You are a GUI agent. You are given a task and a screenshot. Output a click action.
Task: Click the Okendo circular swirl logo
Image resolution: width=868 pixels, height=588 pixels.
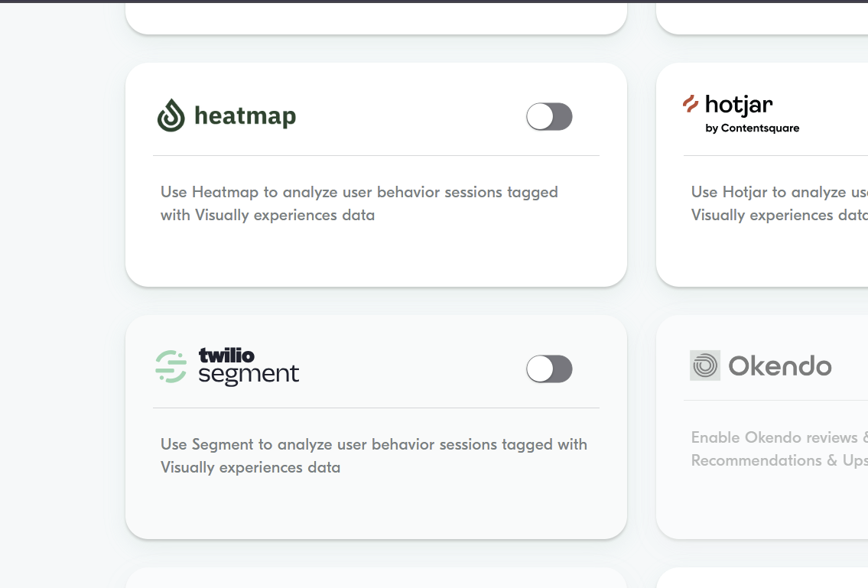(704, 365)
